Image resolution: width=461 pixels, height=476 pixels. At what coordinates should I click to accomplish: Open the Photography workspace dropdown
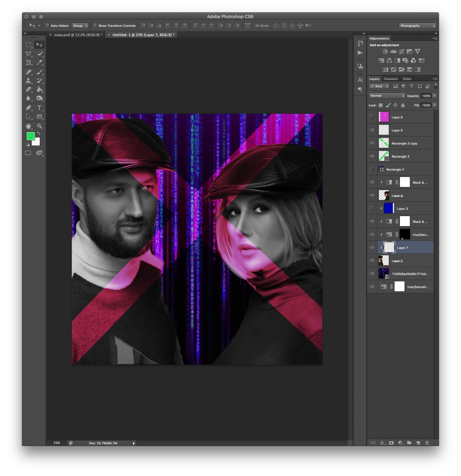(x=418, y=26)
